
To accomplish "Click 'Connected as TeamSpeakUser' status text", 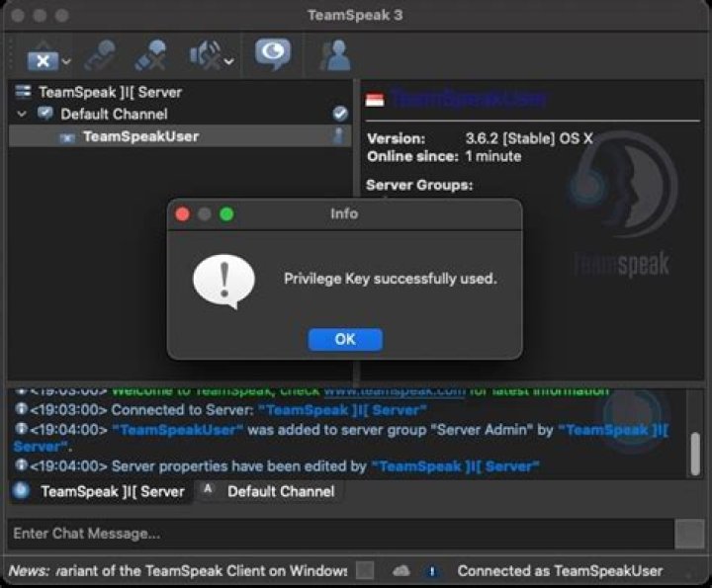I will (x=560, y=571).
